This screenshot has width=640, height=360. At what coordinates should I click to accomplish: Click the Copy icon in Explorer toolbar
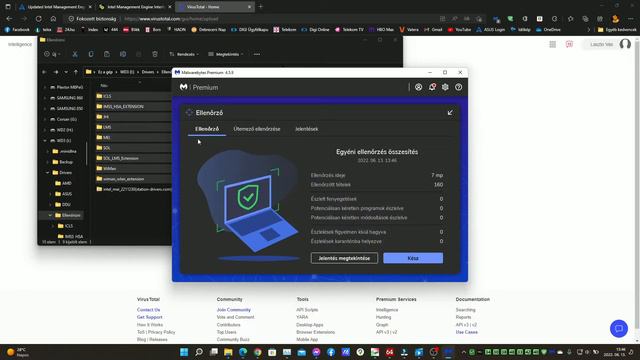(91, 54)
